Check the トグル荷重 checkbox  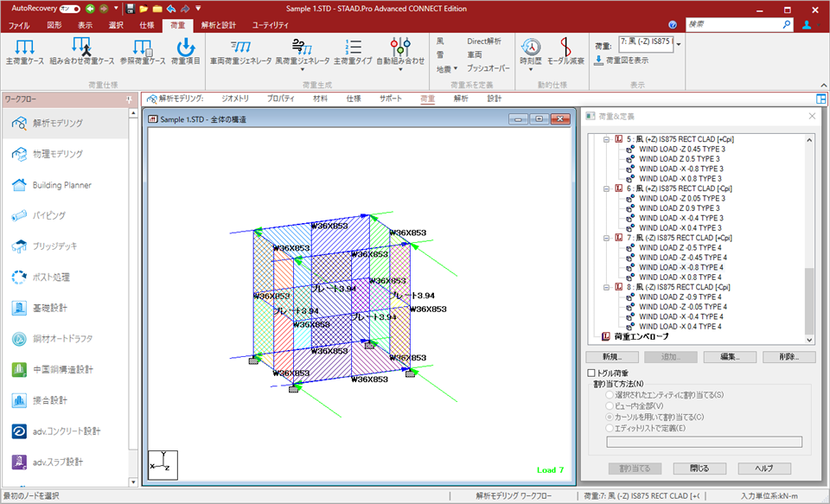pyautogui.click(x=591, y=373)
